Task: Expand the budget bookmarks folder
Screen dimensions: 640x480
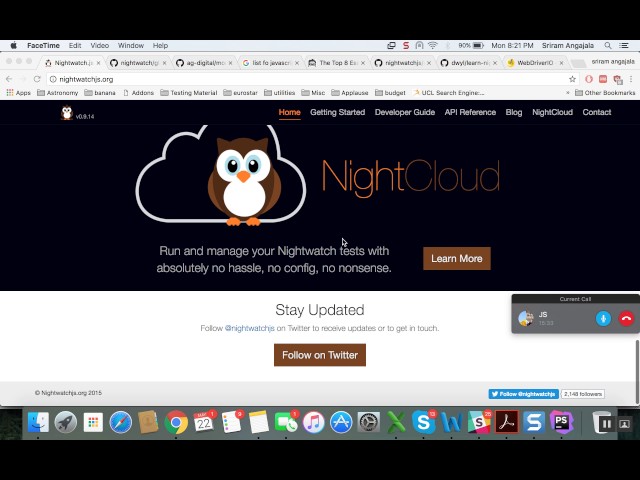Action: point(390,93)
